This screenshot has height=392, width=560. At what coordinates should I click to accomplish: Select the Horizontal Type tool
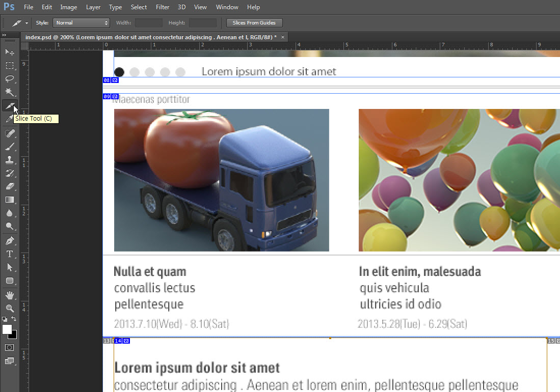(9, 254)
